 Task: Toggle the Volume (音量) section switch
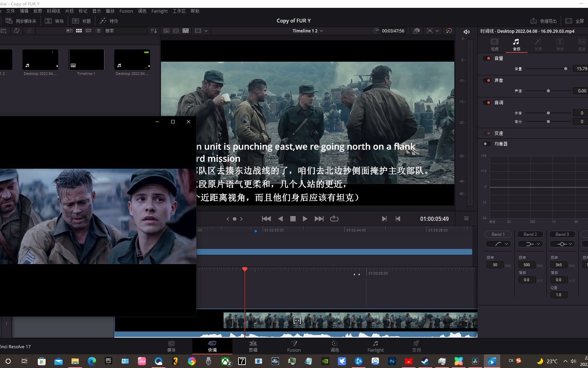[487, 58]
